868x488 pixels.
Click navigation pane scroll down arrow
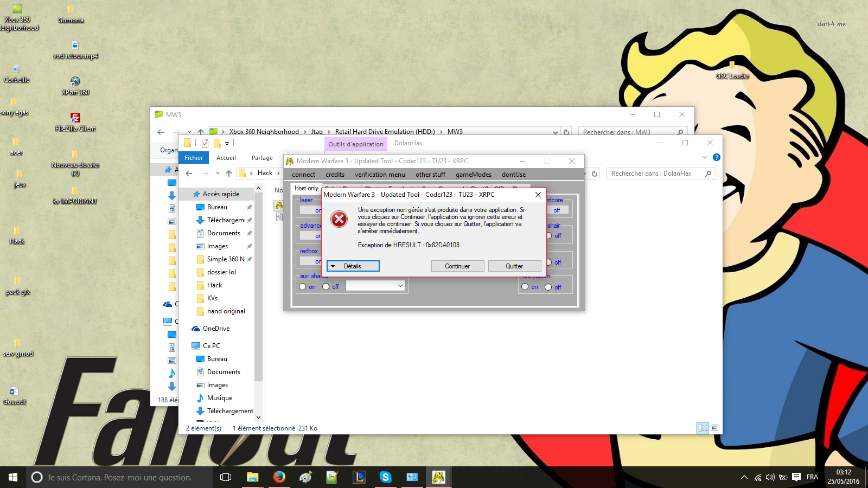coord(258,417)
